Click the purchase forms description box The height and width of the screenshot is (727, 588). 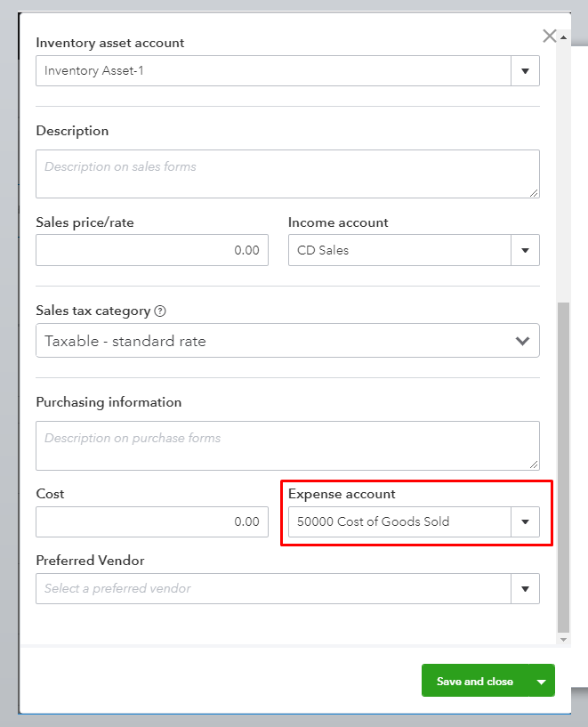click(287, 445)
